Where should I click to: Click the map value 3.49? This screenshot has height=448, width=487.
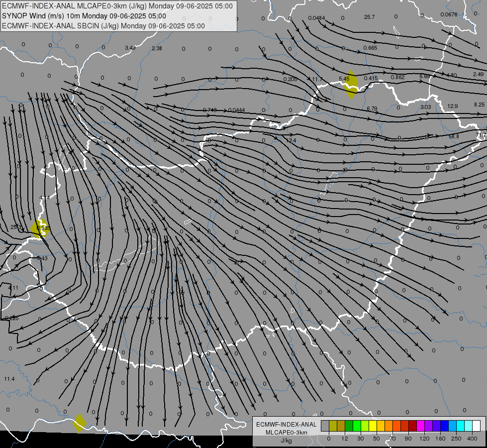pyautogui.click(x=130, y=48)
